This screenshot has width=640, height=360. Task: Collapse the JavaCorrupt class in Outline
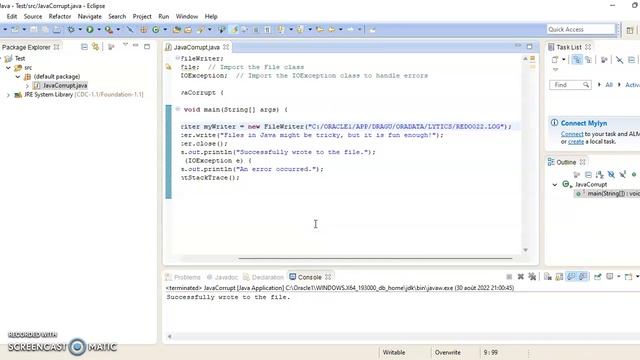point(555,184)
